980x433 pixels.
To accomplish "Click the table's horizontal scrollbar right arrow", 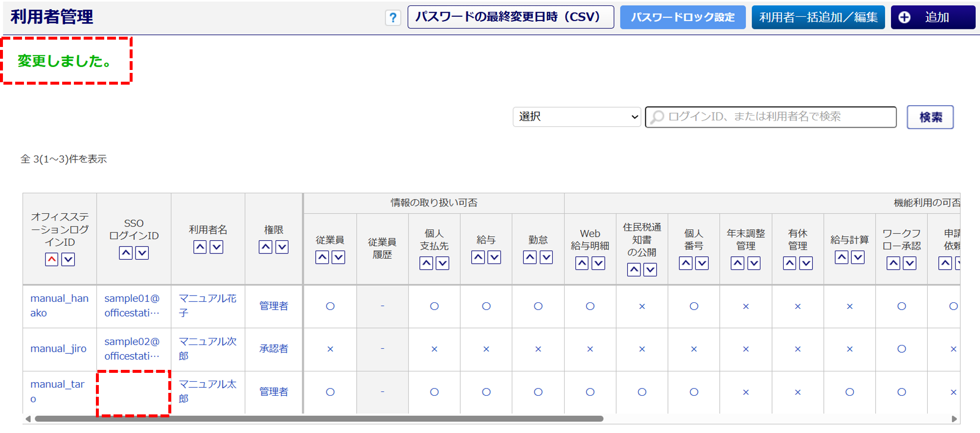I will pyautogui.click(x=954, y=419).
